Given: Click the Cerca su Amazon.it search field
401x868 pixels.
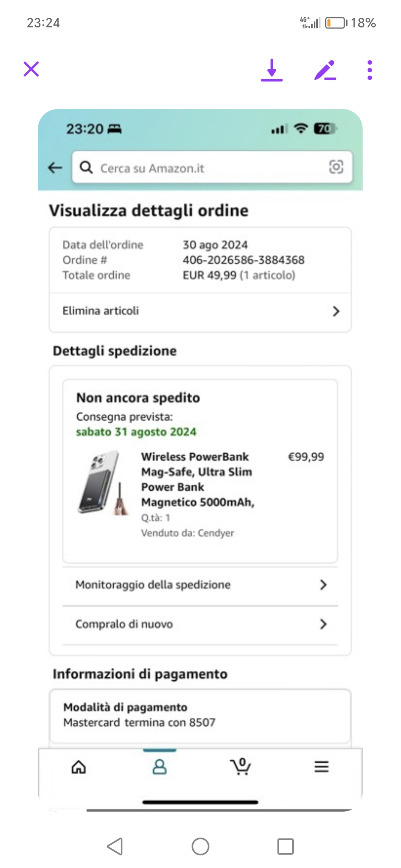Looking at the screenshot, I should (212, 167).
